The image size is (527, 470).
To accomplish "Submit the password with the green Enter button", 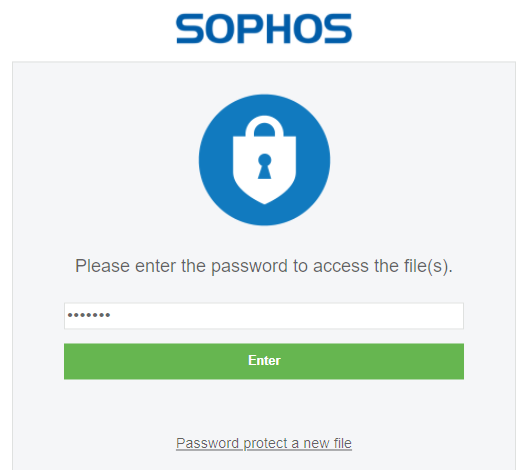I will 264,361.
